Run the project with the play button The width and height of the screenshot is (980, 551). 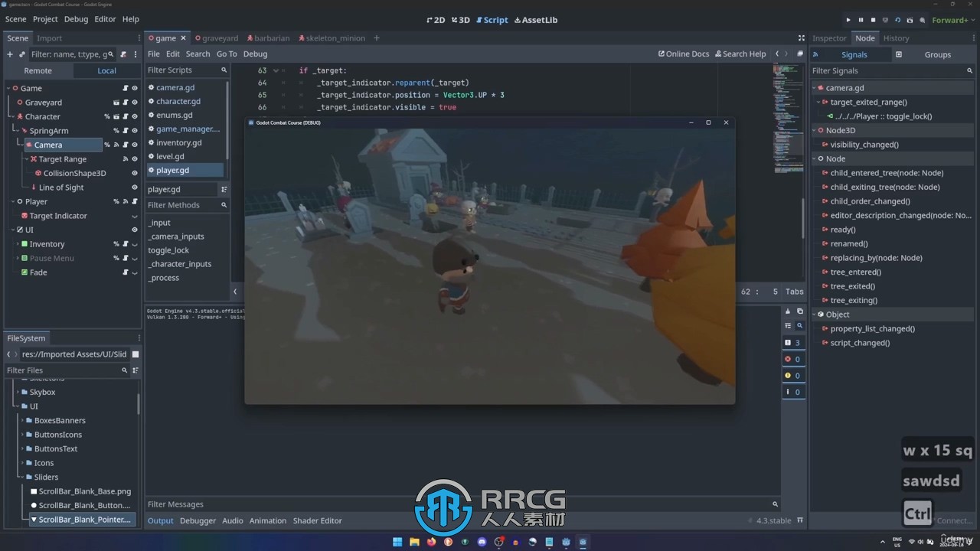tap(848, 20)
